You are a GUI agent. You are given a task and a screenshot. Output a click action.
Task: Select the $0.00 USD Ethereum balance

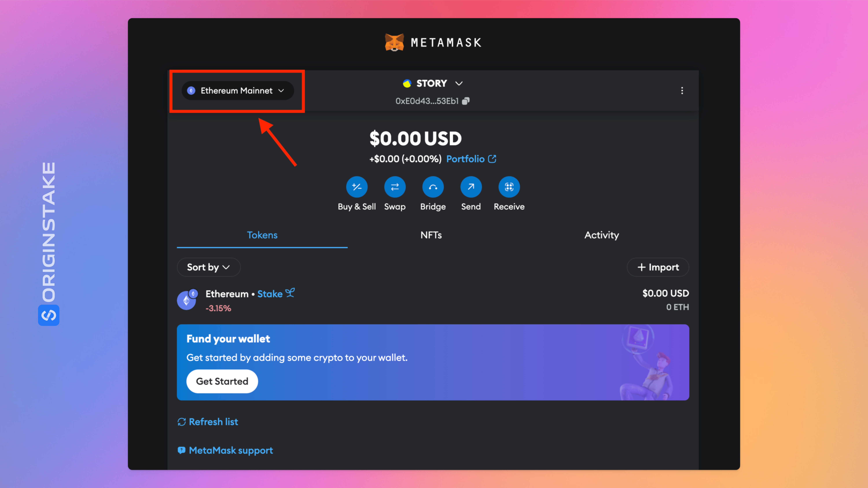coord(665,293)
